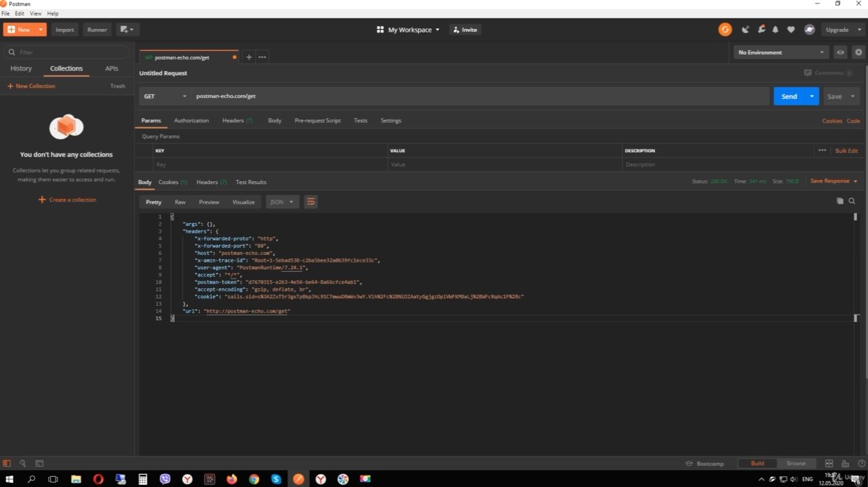Open Bulk Edit for query params
The image size is (868, 487).
point(846,150)
